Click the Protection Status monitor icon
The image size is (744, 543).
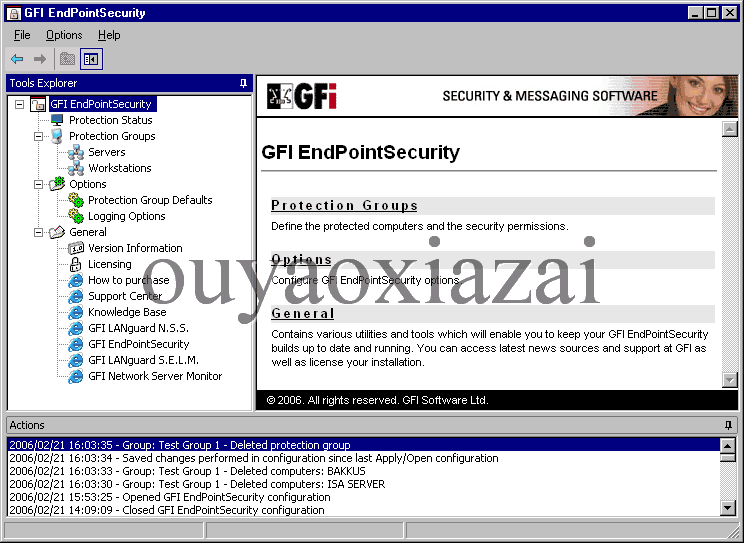tap(57, 120)
